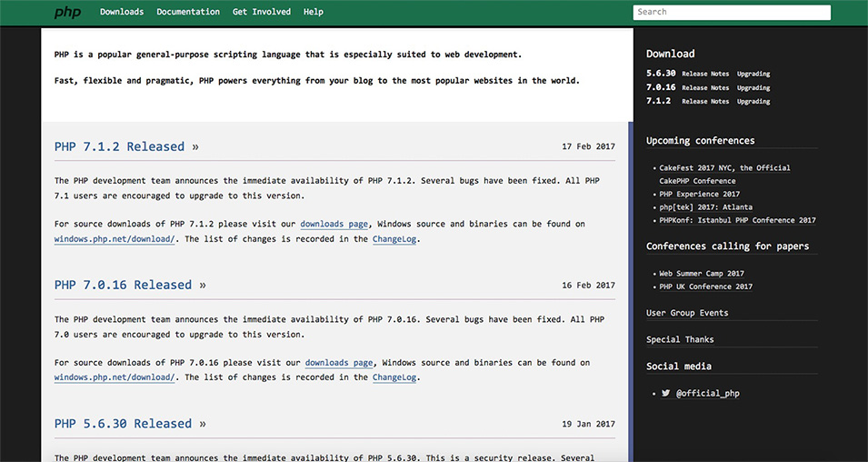The width and height of the screenshot is (868, 462).
Task: Open PHPKonf Istanbul PHP Conference 2017
Action: tap(737, 220)
